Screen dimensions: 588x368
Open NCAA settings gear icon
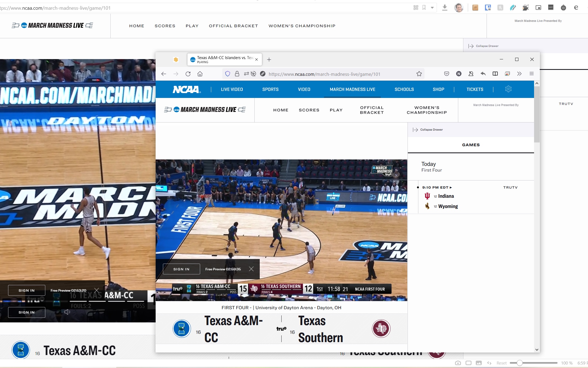tap(508, 89)
